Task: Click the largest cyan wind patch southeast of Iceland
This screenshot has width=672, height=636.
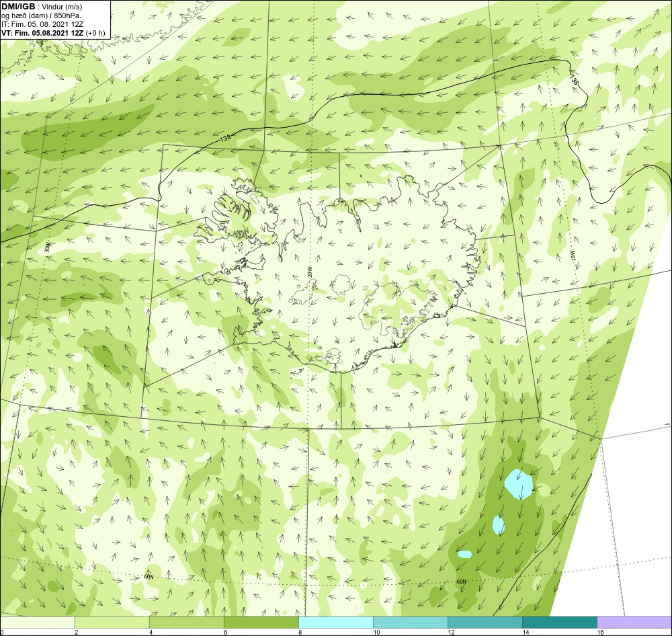Action: coord(519,484)
